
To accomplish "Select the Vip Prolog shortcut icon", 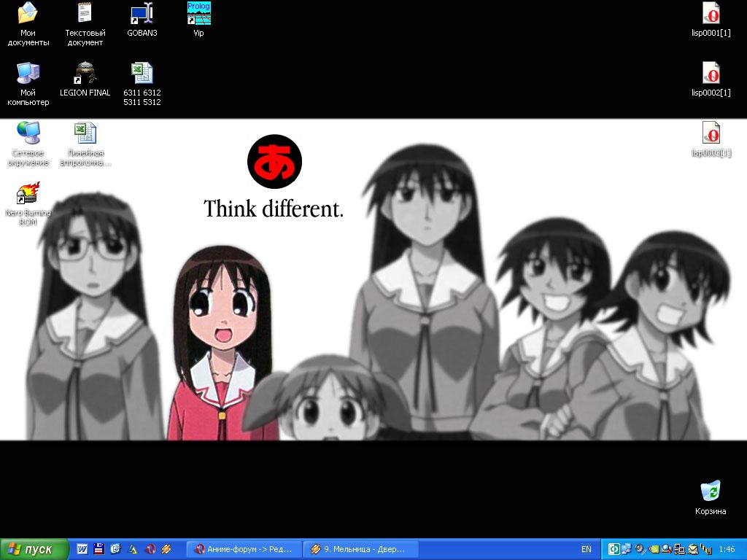I will click(198, 19).
